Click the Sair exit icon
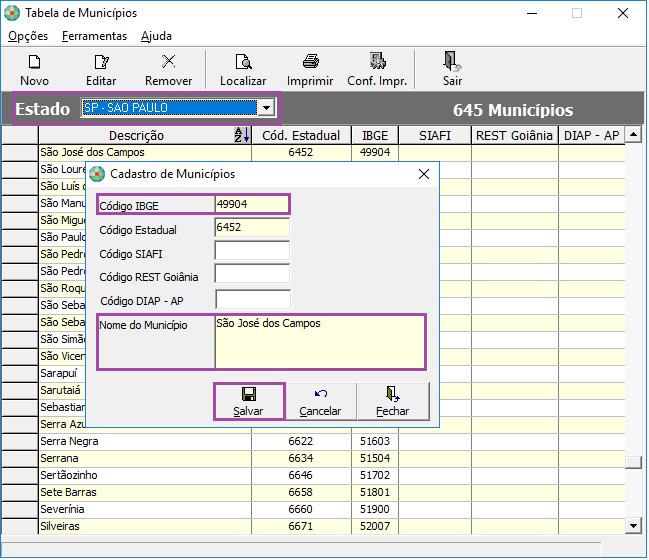The image size is (649, 560). (452, 63)
